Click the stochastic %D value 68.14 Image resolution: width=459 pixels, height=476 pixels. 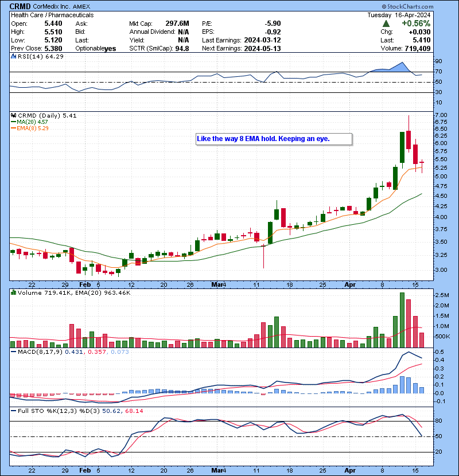coord(134,411)
